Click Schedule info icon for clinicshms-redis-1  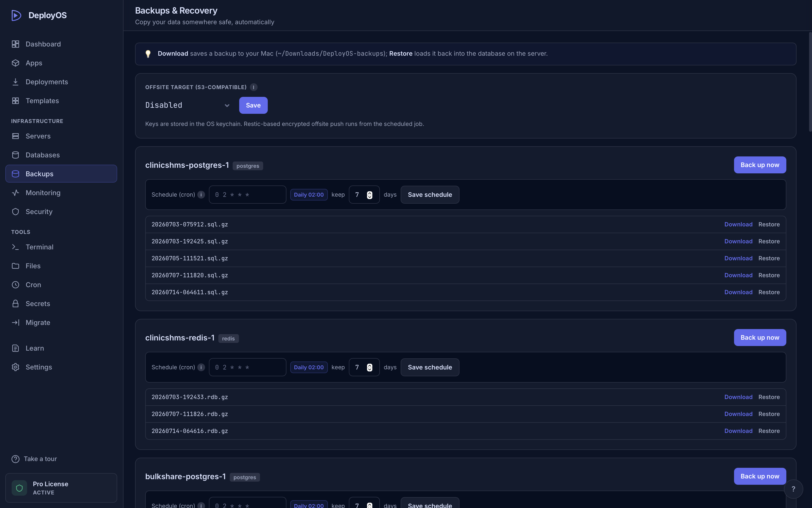pyautogui.click(x=201, y=367)
